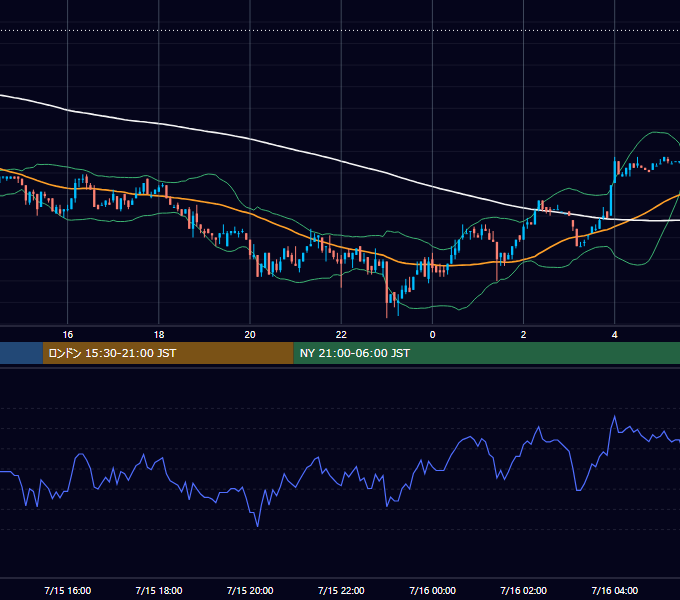Click the 16 hour label on price chart axis
The height and width of the screenshot is (600, 680).
68,335
